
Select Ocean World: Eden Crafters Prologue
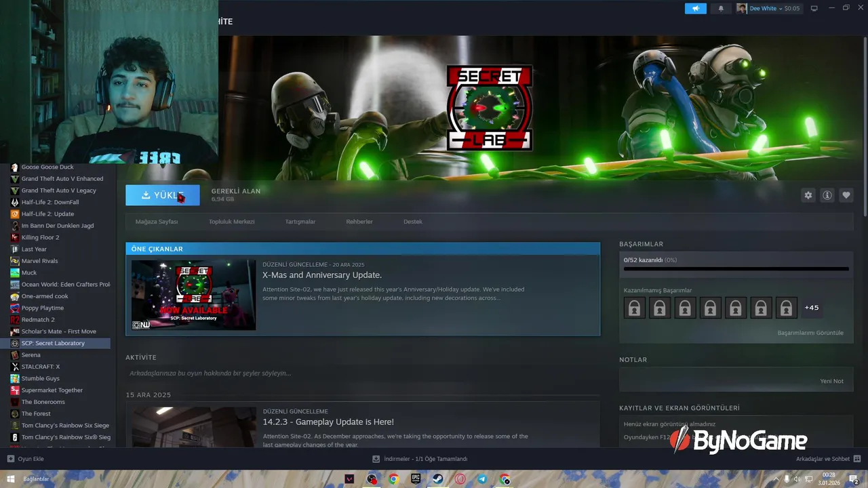tap(65, 285)
